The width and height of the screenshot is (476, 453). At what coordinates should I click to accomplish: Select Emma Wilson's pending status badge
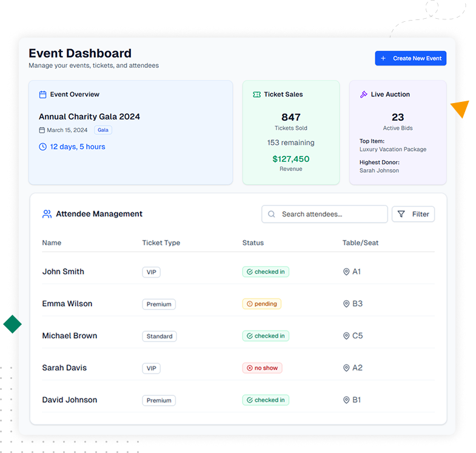tap(262, 304)
